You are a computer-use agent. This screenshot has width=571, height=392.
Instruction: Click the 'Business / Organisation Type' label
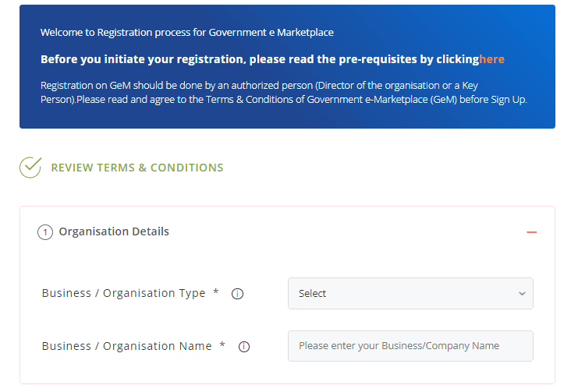coord(123,293)
